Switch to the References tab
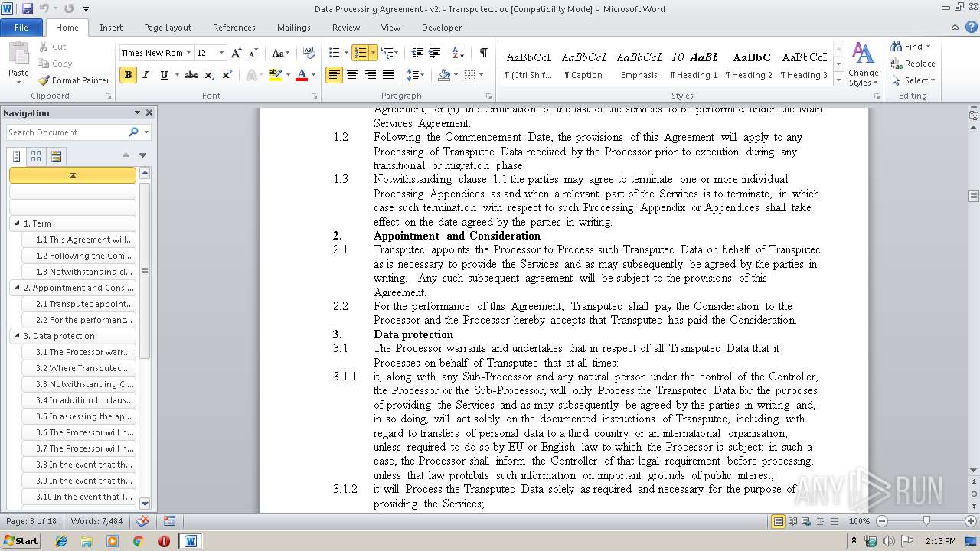Screen dimensions: 980x551 pyautogui.click(x=234, y=28)
